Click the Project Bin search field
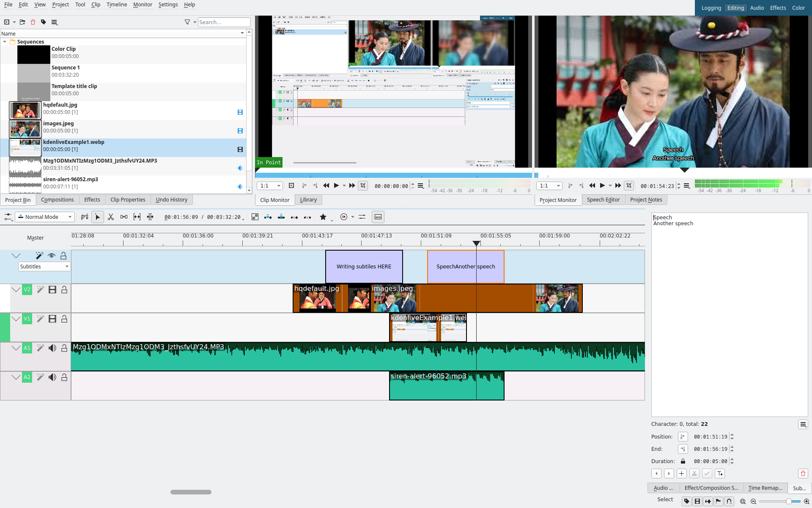The image size is (812, 508). point(224,22)
